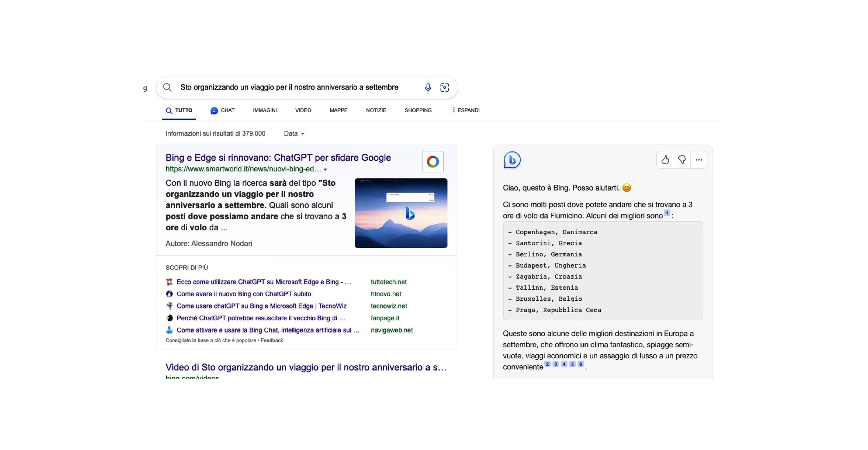Select the TUTTO tab

click(179, 110)
